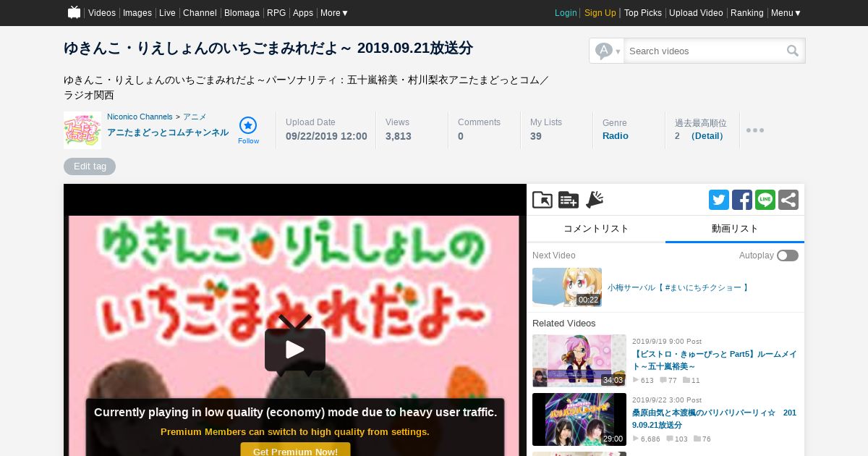Go to Live in top navigation

coord(167,13)
